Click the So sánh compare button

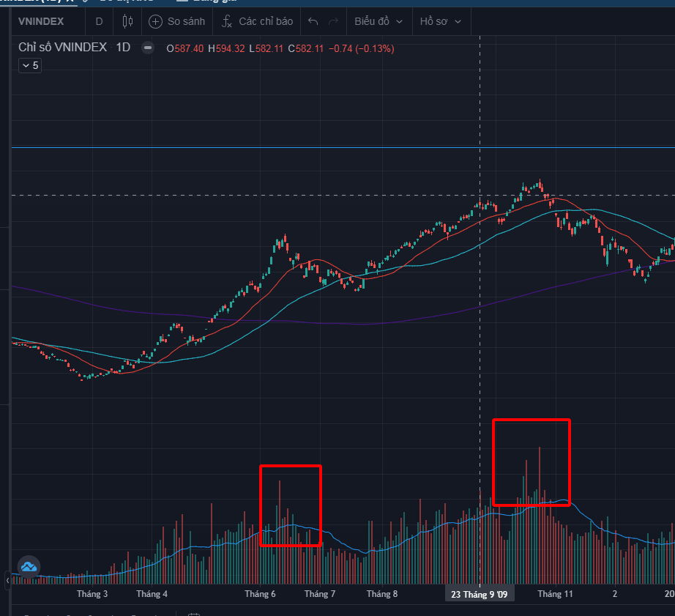177,21
